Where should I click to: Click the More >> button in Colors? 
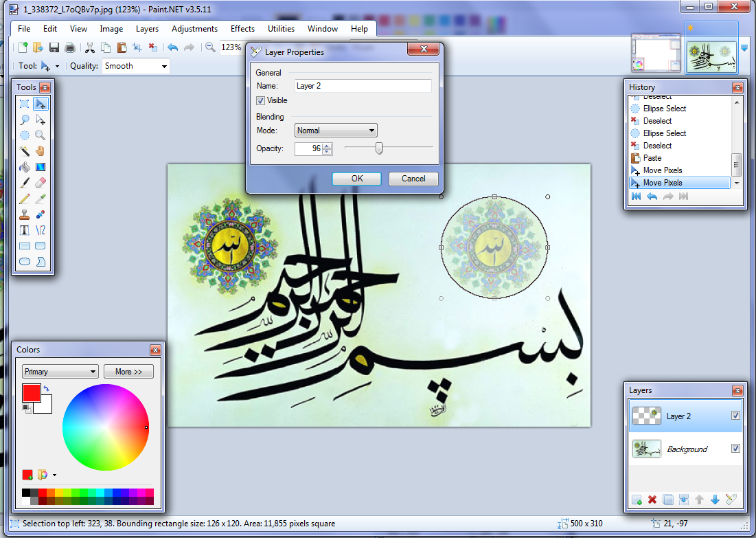128,372
